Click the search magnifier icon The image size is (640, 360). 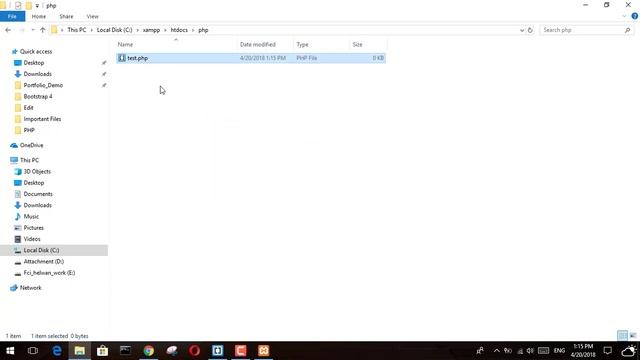point(627,30)
